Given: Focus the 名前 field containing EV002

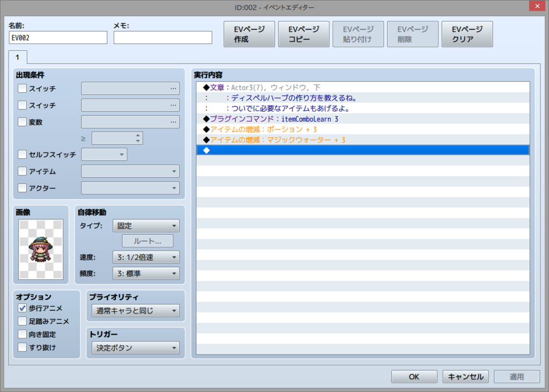Looking at the screenshot, I should coord(58,38).
